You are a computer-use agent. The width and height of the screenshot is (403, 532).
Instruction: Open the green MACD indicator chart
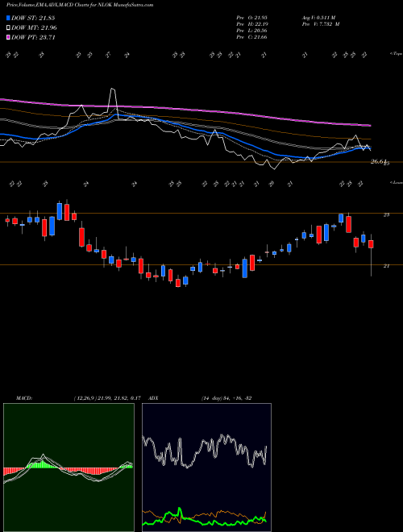coord(69,468)
